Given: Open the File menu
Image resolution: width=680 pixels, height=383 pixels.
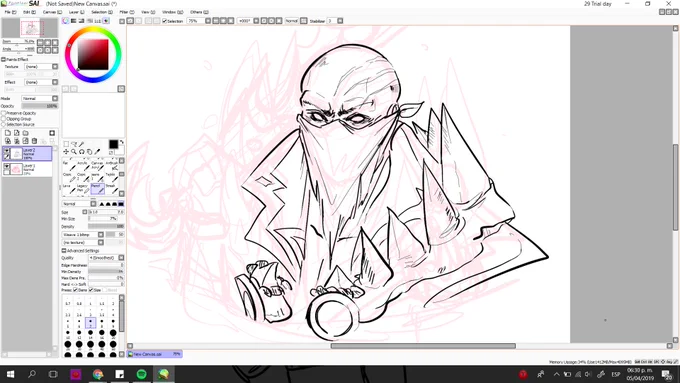Looking at the screenshot, I should [10, 12].
